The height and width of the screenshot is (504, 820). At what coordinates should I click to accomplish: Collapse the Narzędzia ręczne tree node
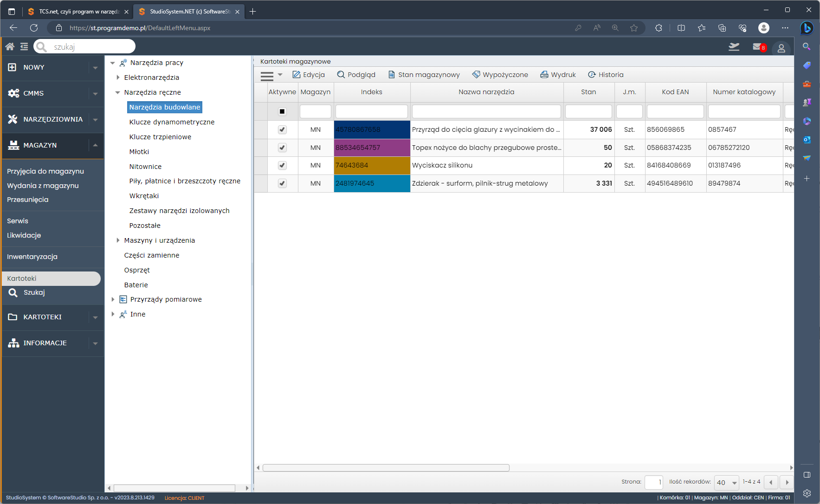point(118,92)
